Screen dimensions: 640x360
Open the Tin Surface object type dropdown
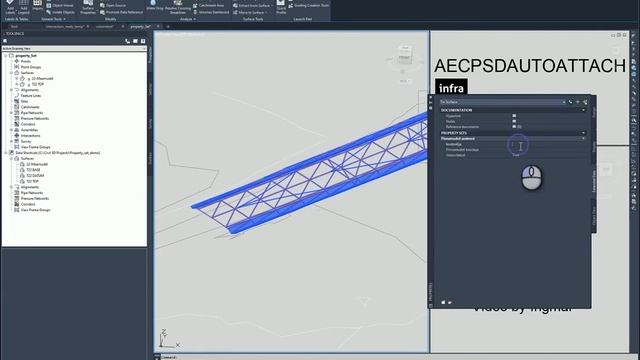(503, 102)
